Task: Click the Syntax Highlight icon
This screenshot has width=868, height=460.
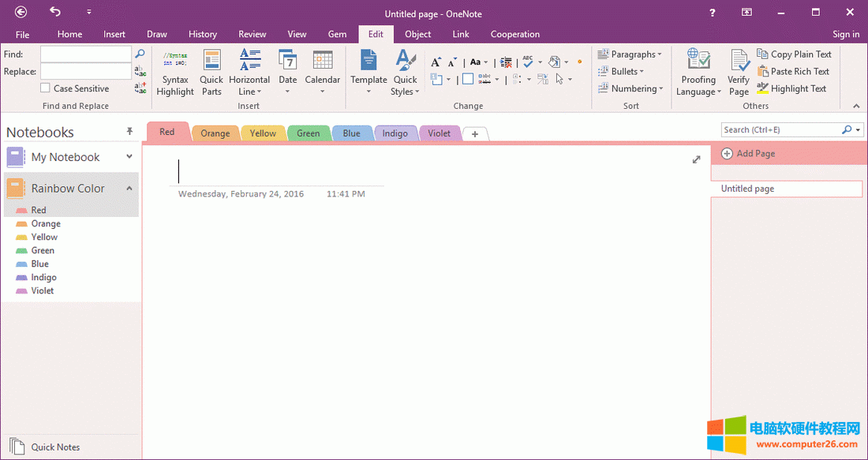Action: click(x=174, y=62)
